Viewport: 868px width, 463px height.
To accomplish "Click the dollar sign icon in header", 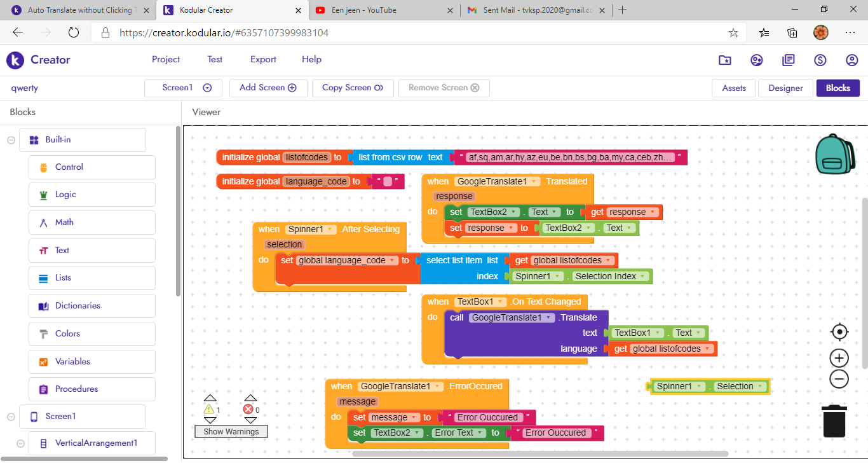I will coord(820,60).
